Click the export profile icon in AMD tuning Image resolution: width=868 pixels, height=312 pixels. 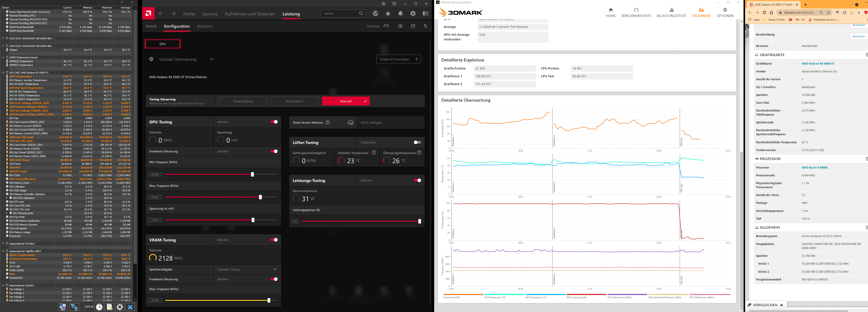pyautogui.click(x=413, y=26)
